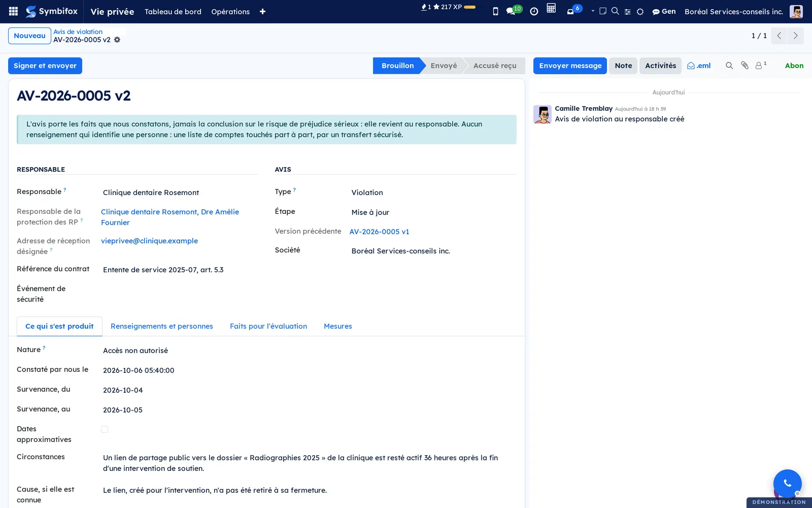
Task: Click Signer et envoyer
Action: click(x=45, y=66)
